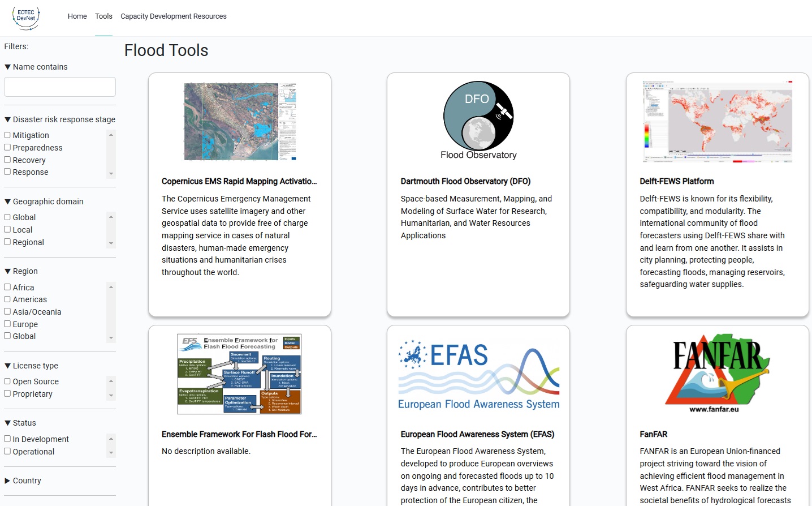The image size is (812, 506).
Task: Click the Name contains input field
Action: pos(59,87)
